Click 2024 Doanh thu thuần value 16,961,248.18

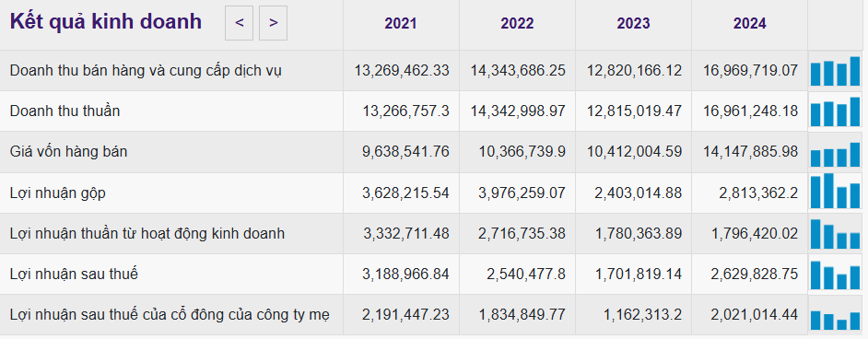coord(751,111)
